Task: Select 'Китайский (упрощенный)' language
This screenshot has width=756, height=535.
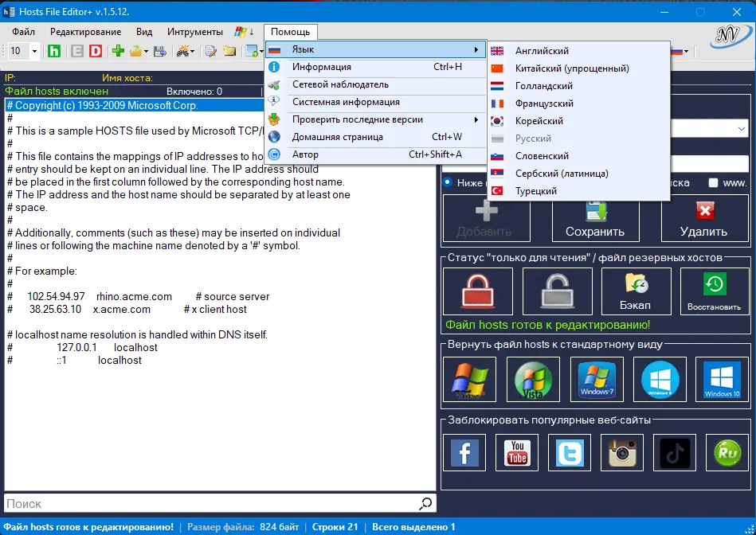Action: click(x=578, y=68)
